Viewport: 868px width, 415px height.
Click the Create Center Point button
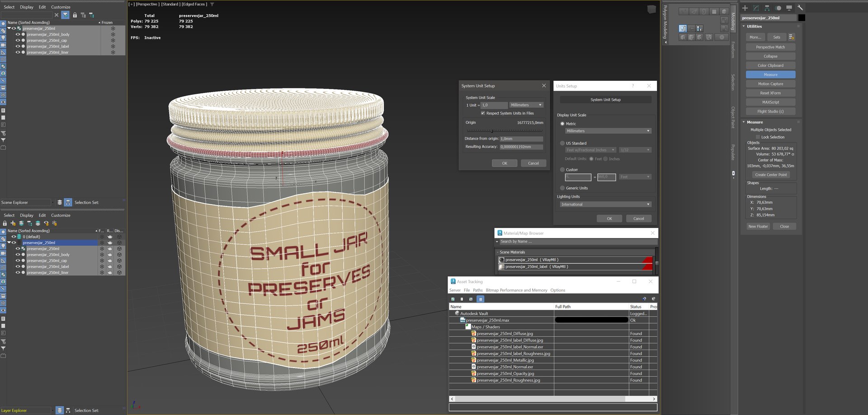click(771, 175)
